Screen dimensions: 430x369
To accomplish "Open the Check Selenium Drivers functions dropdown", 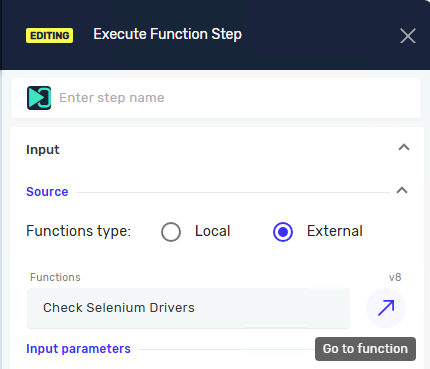I will pyautogui.click(x=188, y=308).
